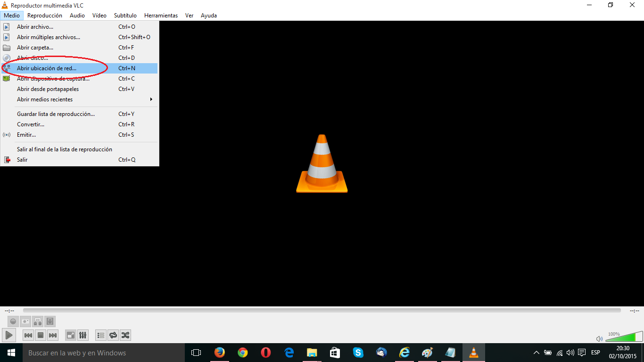
Task: Click the red Record button
Action: click(x=13, y=321)
